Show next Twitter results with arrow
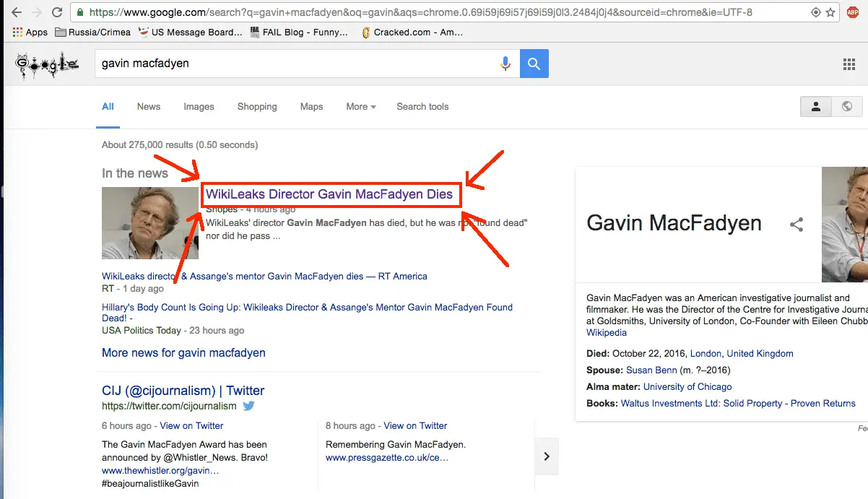Screen dimensions: 868x499 tap(547, 456)
